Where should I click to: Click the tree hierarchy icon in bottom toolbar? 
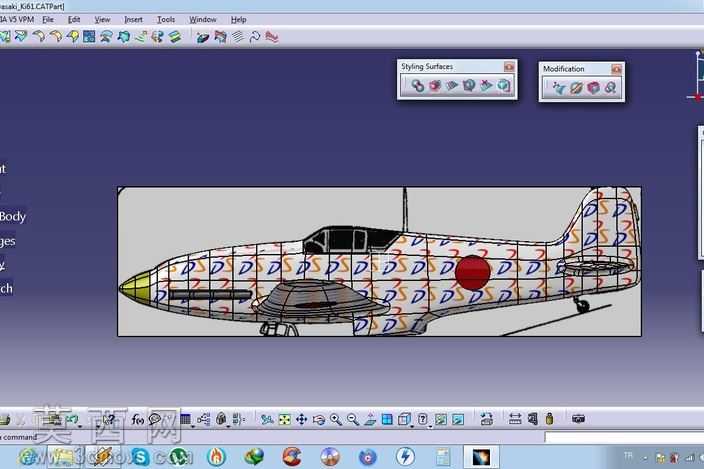(203, 420)
